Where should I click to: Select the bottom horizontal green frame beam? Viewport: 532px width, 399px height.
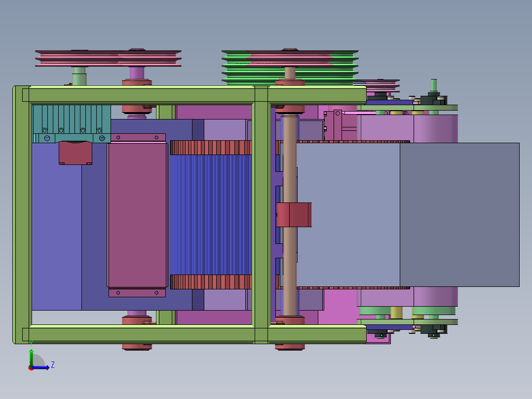[x=194, y=333]
